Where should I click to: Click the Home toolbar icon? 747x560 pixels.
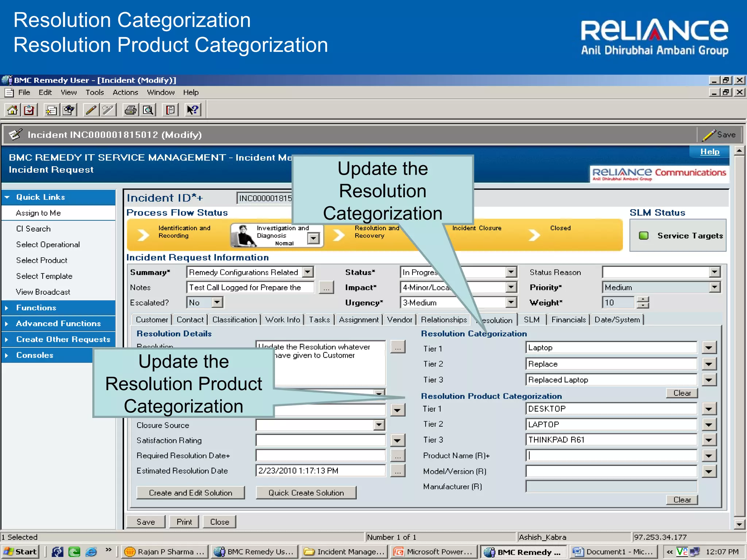(12, 110)
